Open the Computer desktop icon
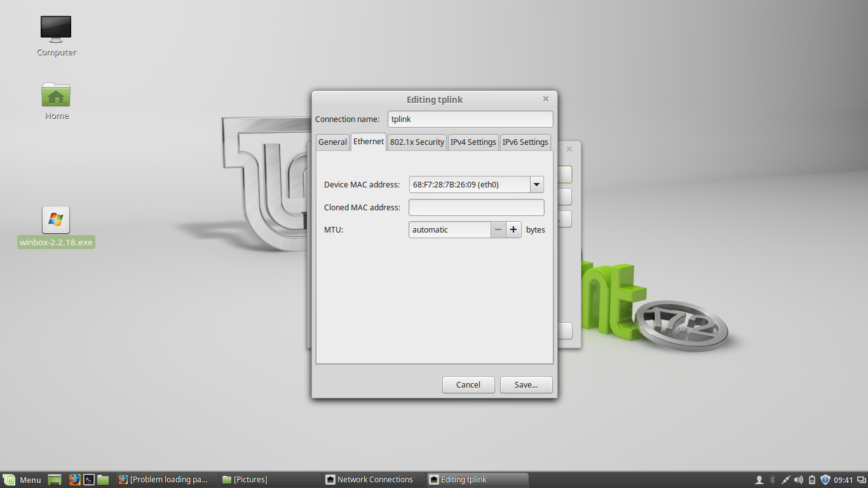Image resolution: width=868 pixels, height=488 pixels. (56, 36)
